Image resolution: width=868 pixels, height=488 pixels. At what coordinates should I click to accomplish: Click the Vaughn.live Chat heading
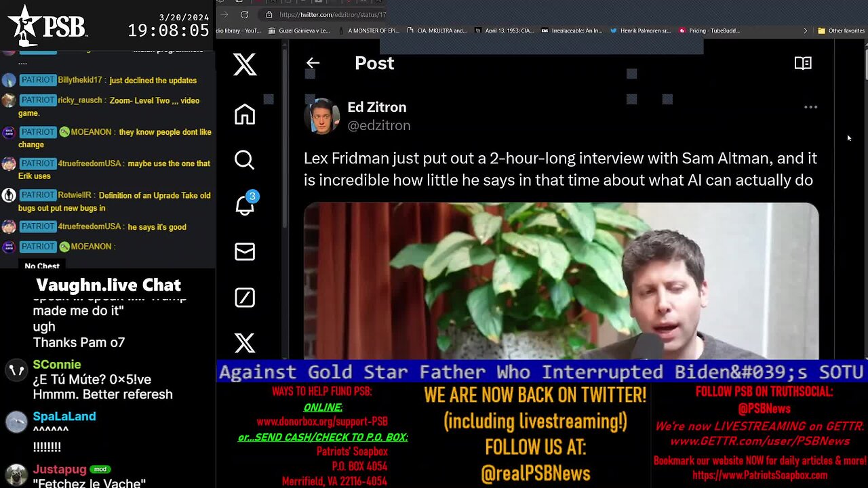(x=108, y=285)
